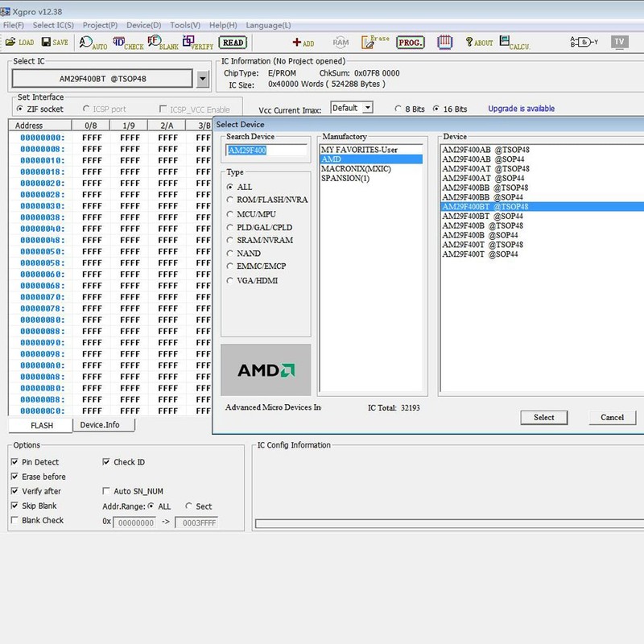Click the READ toolbar button
This screenshot has width=644, height=644.
[x=233, y=43]
